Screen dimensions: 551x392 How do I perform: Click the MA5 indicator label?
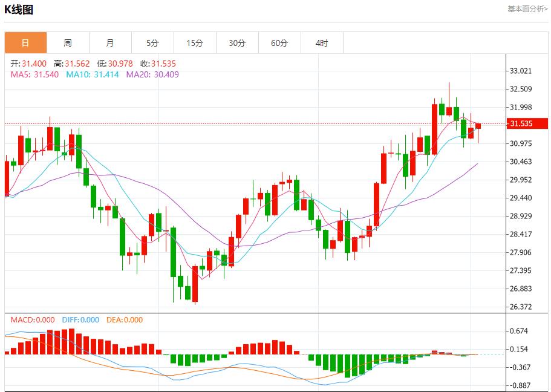pos(34,74)
